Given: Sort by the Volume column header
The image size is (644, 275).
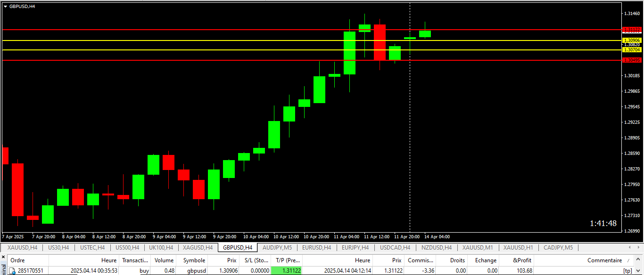Looking at the screenshot, I should tap(164, 260).
